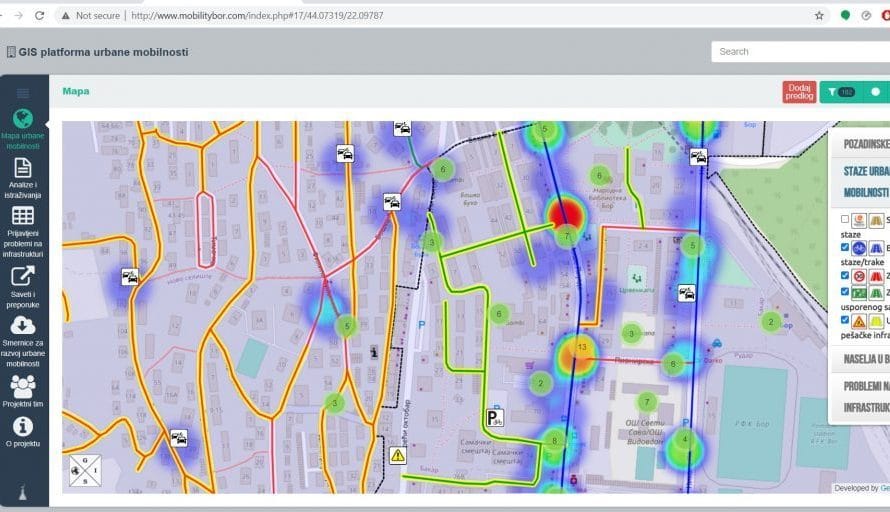
Task: Expand the PROBLEMI NA INFRASTRUKTURI section
Action: click(x=865, y=396)
